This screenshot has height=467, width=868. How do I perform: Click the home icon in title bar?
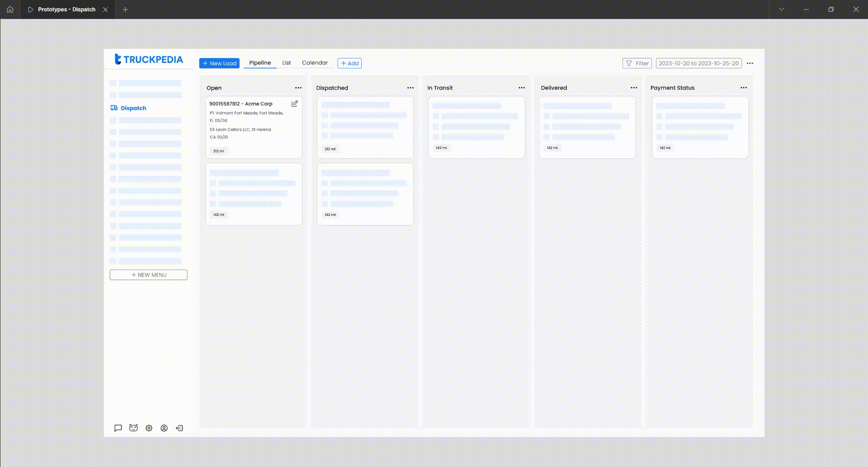(10, 10)
